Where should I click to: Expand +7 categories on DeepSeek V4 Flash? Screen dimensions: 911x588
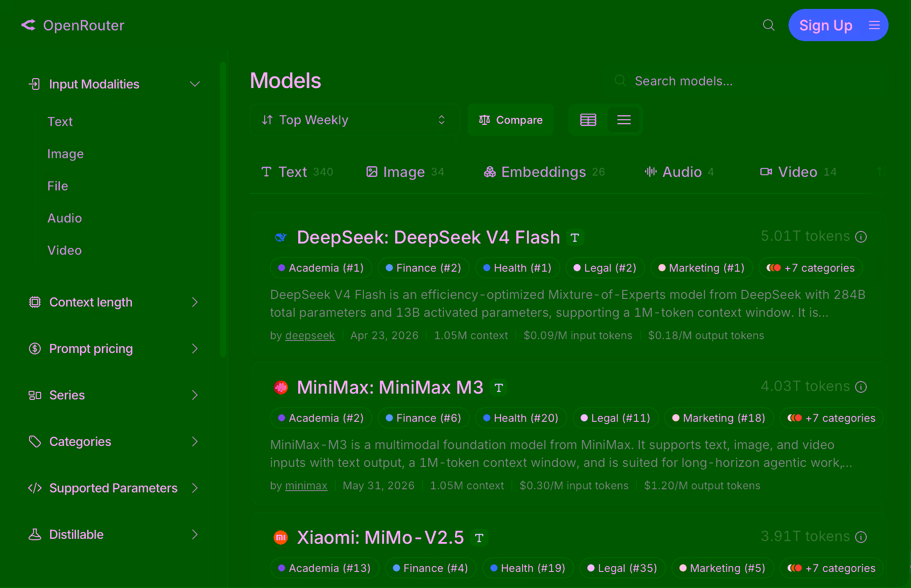[x=810, y=268]
